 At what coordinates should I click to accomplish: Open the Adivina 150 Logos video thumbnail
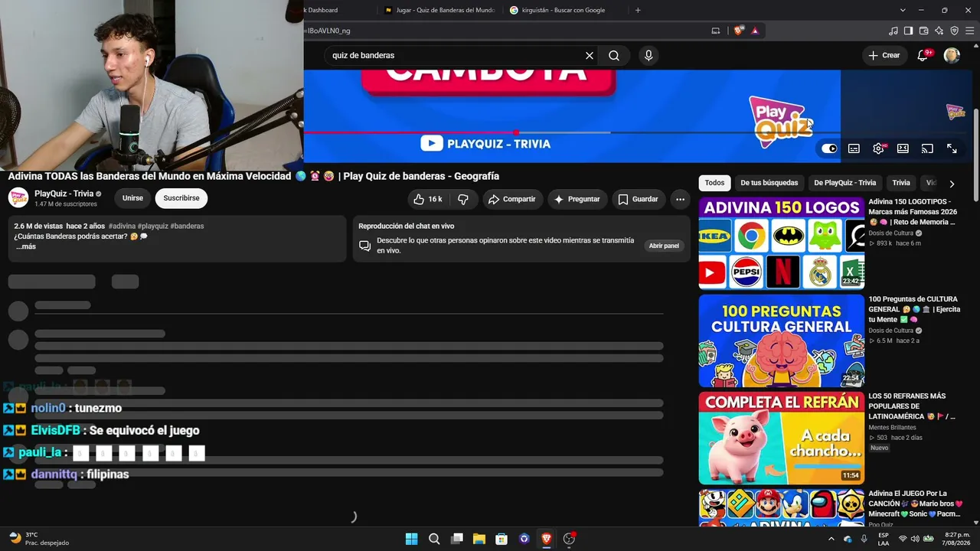tap(782, 243)
